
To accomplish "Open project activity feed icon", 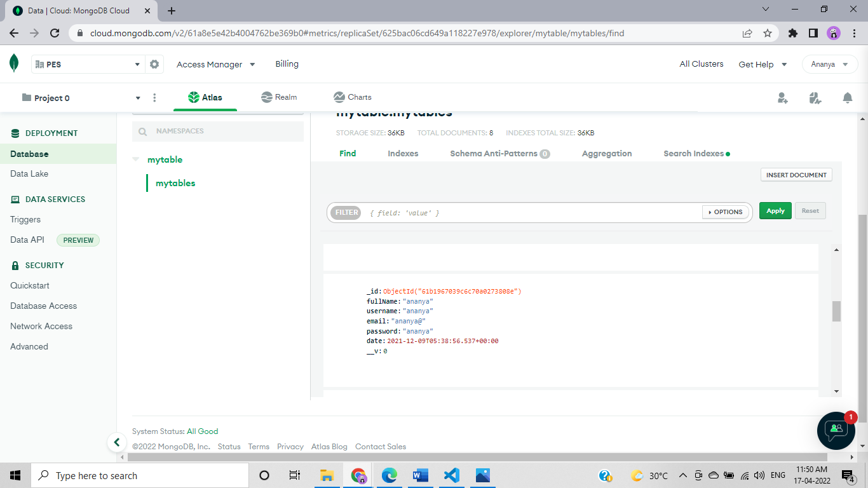I will tap(815, 98).
